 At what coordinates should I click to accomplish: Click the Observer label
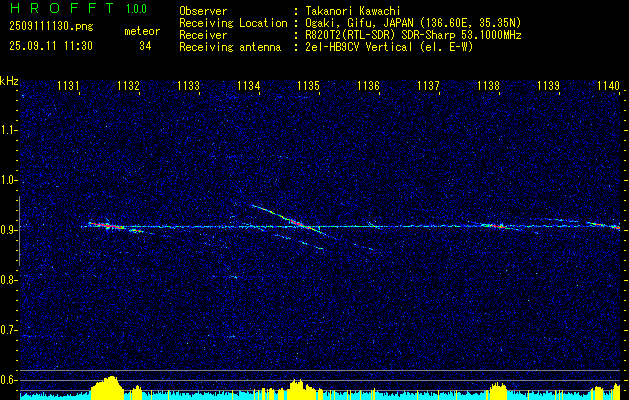tap(203, 11)
